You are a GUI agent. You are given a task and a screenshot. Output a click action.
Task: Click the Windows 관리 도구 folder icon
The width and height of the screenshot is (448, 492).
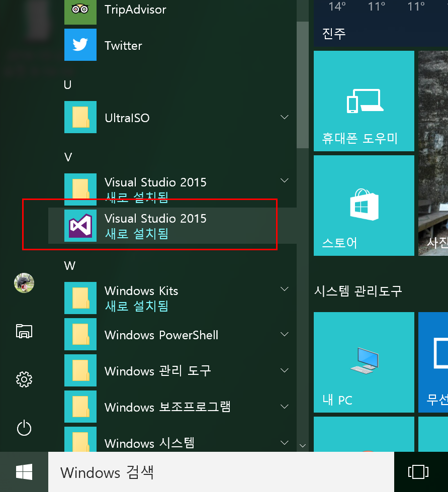[80, 370]
